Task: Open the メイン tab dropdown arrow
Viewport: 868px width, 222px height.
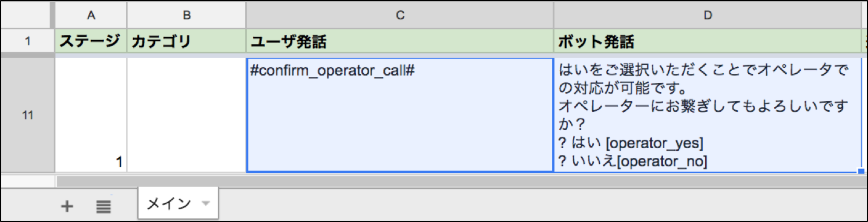Action: pyautogui.click(x=205, y=204)
